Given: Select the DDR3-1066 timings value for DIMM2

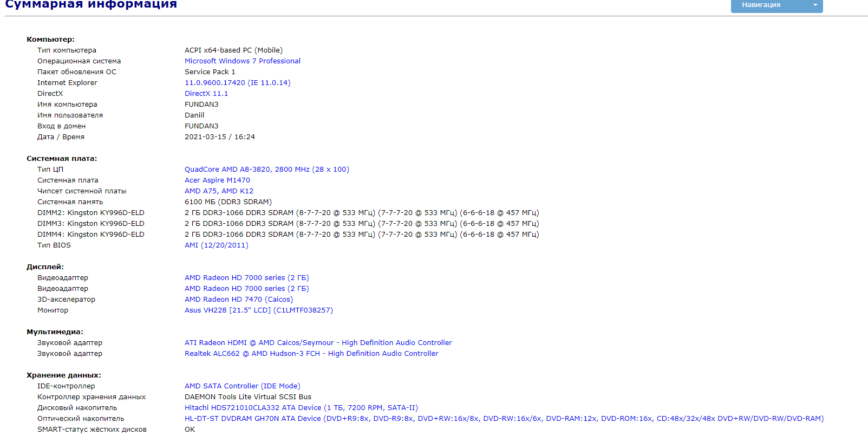Looking at the screenshot, I should click(362, 213).
